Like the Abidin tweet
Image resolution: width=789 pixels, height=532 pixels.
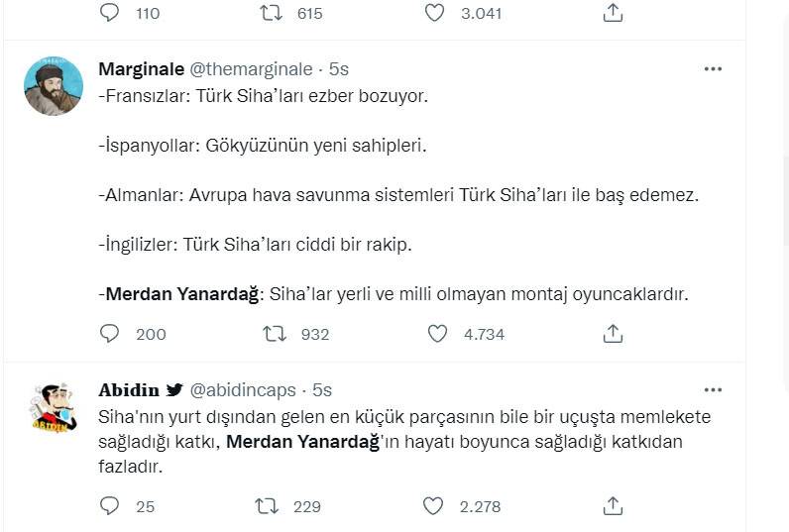pos(433,506)
